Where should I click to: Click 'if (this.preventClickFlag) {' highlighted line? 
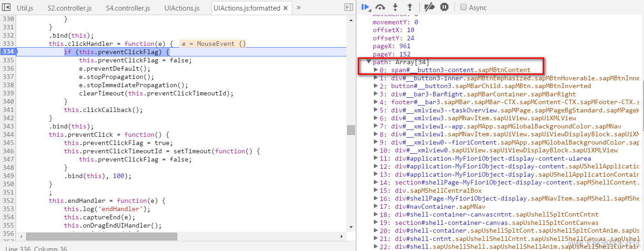(117, 52)
